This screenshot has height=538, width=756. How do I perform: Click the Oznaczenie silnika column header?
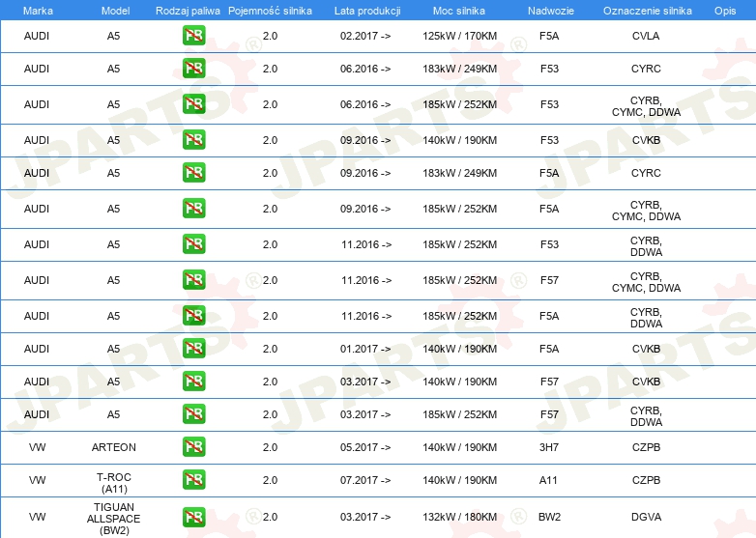[x=648, y=11]
